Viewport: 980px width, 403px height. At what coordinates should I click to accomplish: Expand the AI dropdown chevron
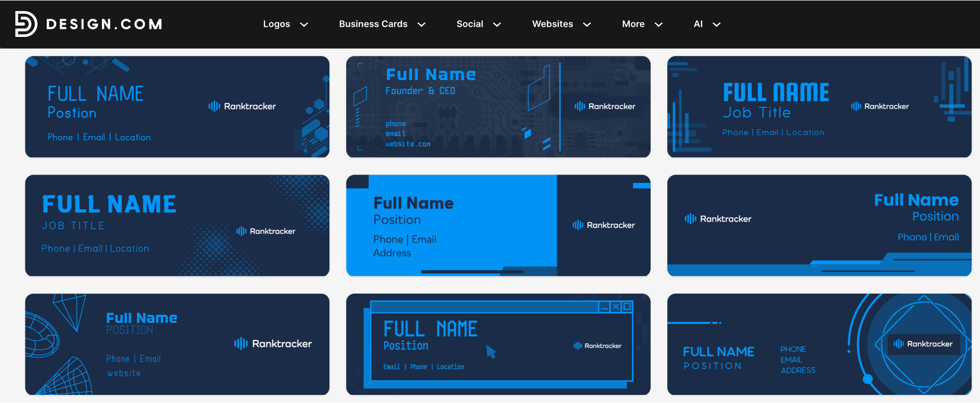[x=717, y=24]
